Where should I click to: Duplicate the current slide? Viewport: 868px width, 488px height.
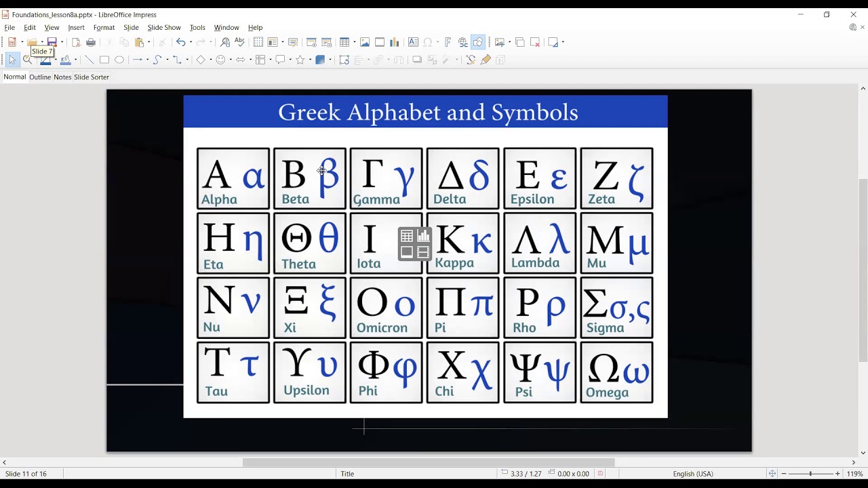[520, 42]
